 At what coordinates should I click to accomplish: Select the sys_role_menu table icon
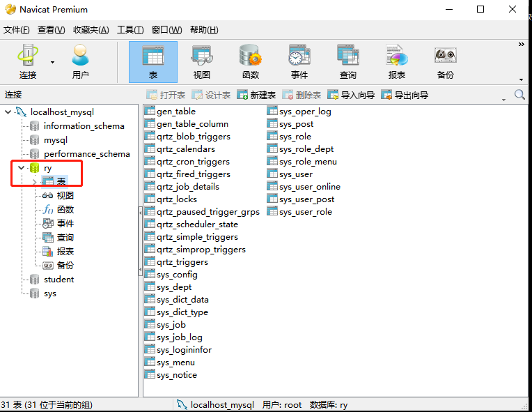tap(272, 161)
